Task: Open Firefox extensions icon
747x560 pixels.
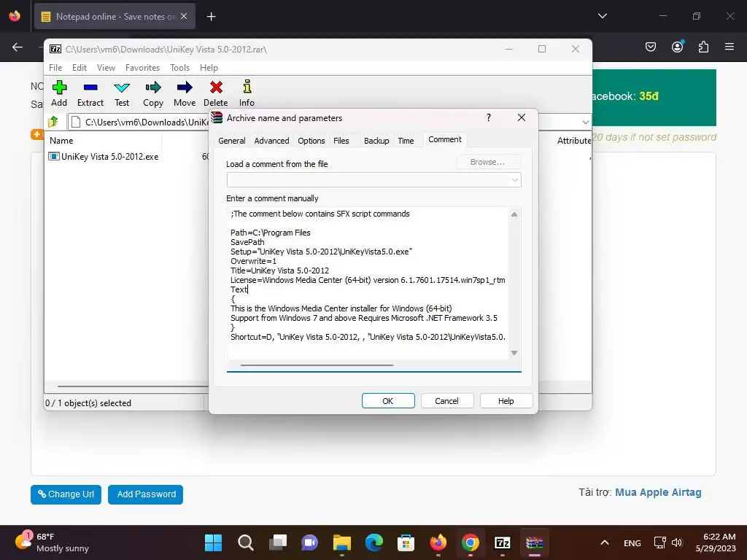Action: 703,47
